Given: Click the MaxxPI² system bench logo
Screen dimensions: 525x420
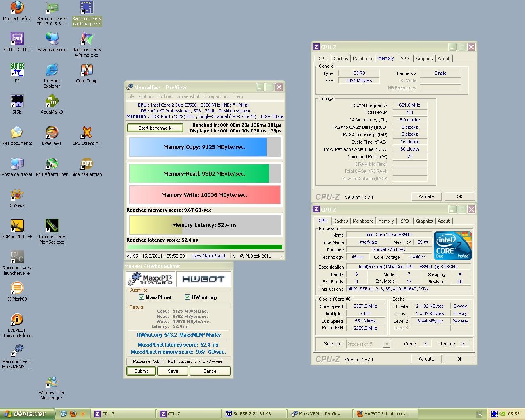Looking at the screenshot, I should pos(151,279).
